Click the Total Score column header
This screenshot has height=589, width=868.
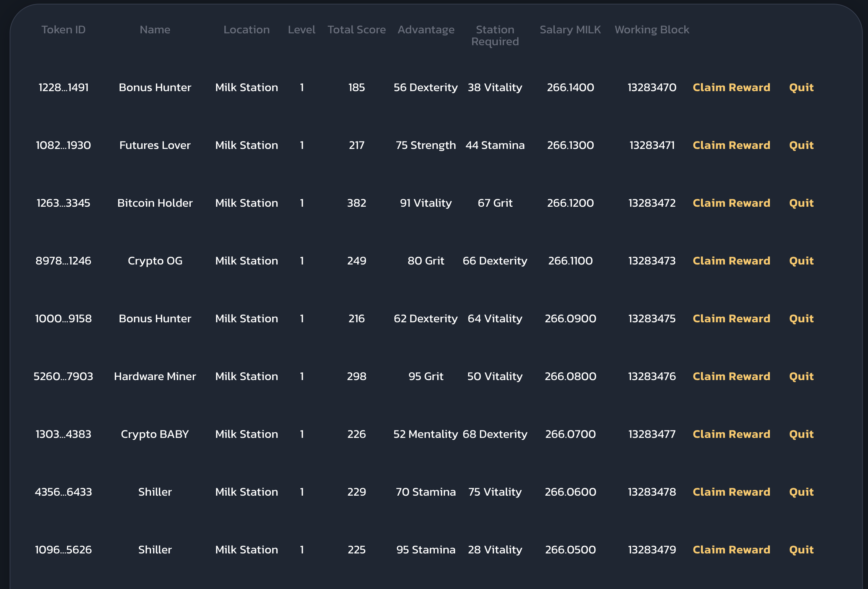click(x=356, y=30)
